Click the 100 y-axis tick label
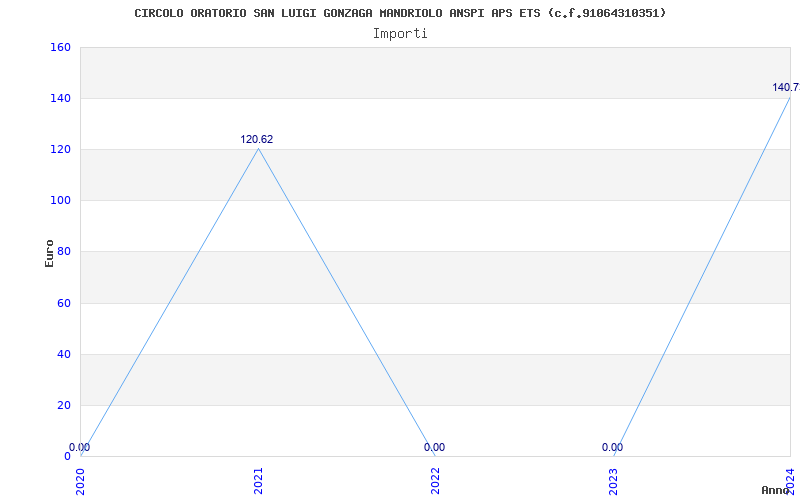 tap(60, 200)
